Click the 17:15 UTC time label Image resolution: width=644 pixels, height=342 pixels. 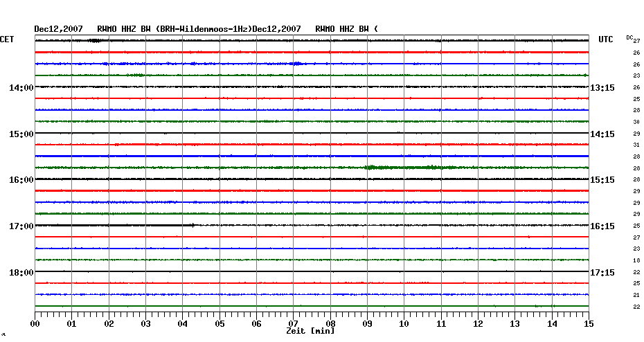tap(602, 273)
